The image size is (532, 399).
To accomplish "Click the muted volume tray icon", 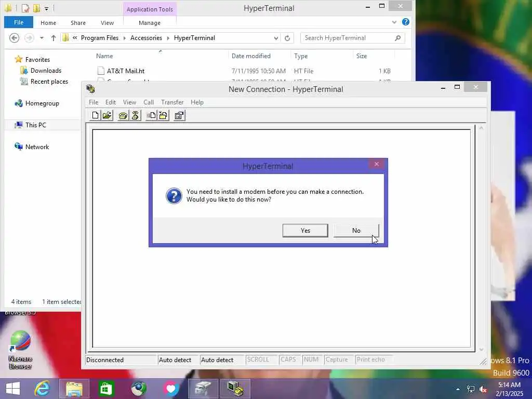I will (x=483, y=389).
